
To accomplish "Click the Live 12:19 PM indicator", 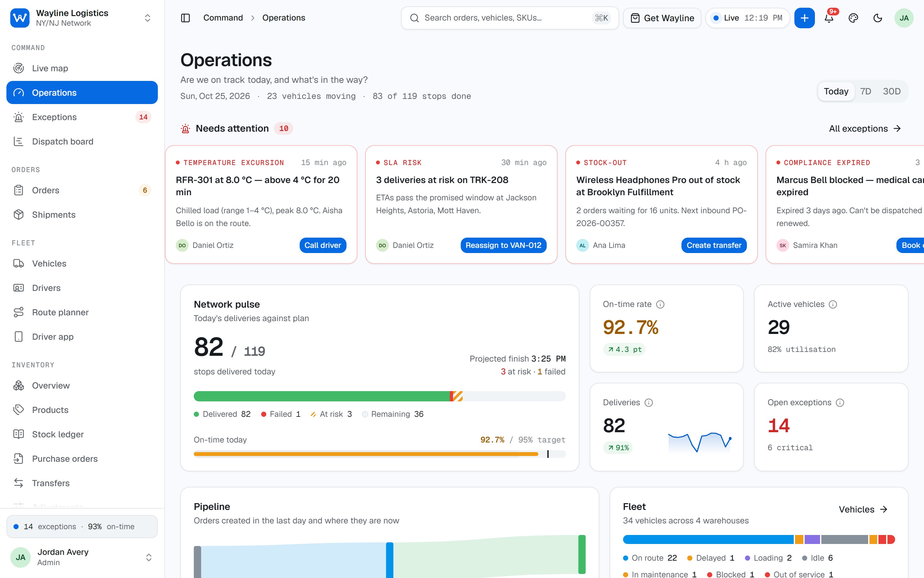I will [747, 18].
